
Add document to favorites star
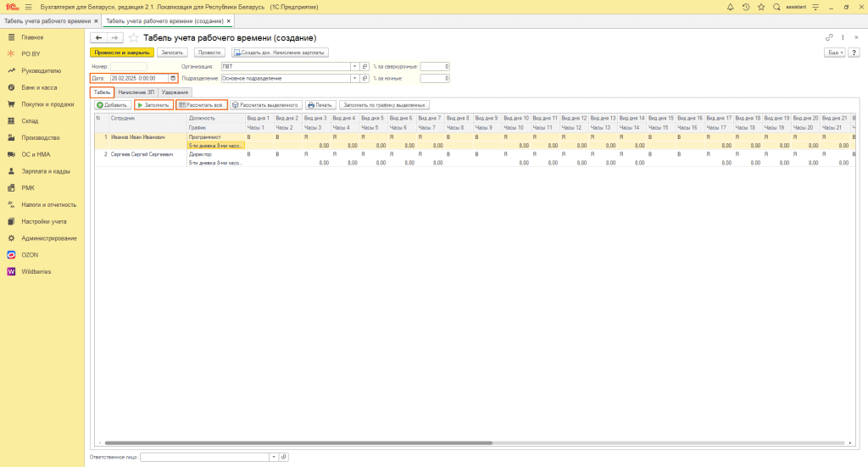pyautogui.click(x=133, y=37)
